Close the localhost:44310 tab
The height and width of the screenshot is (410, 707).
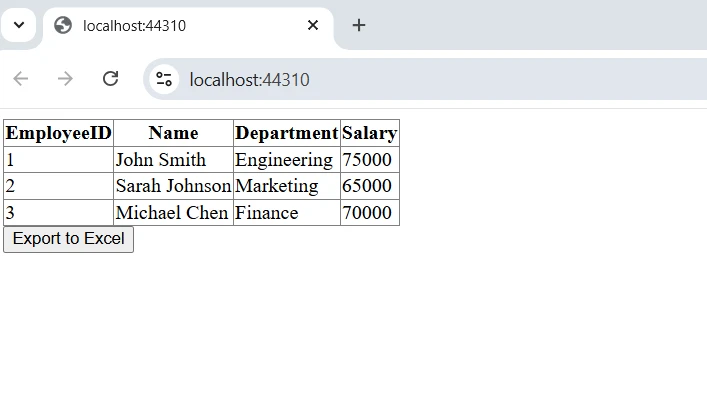(x=313, y=25)
